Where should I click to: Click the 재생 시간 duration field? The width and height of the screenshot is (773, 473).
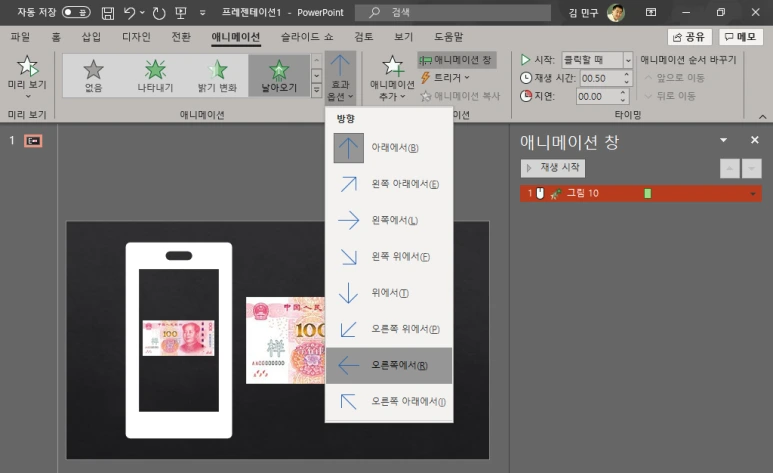(x=601, y=78)
